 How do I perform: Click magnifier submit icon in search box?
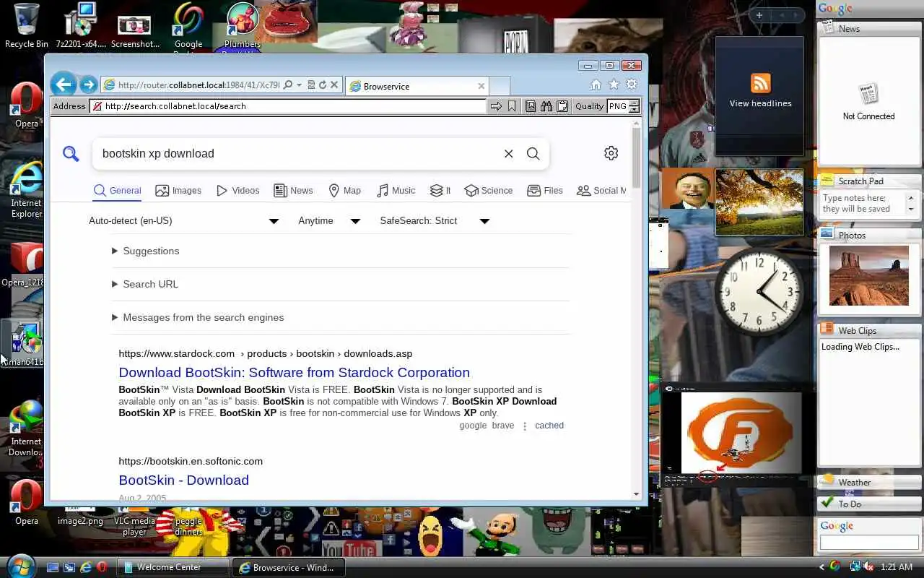(x=533, y=153)
